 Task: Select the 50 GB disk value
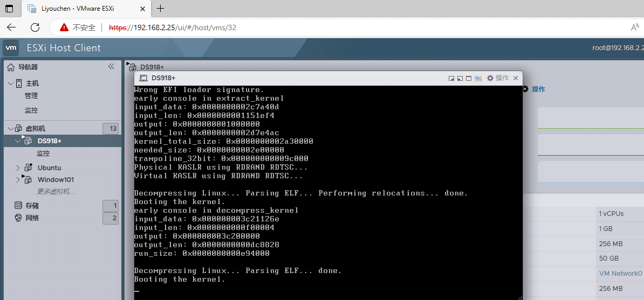[609, 259]
